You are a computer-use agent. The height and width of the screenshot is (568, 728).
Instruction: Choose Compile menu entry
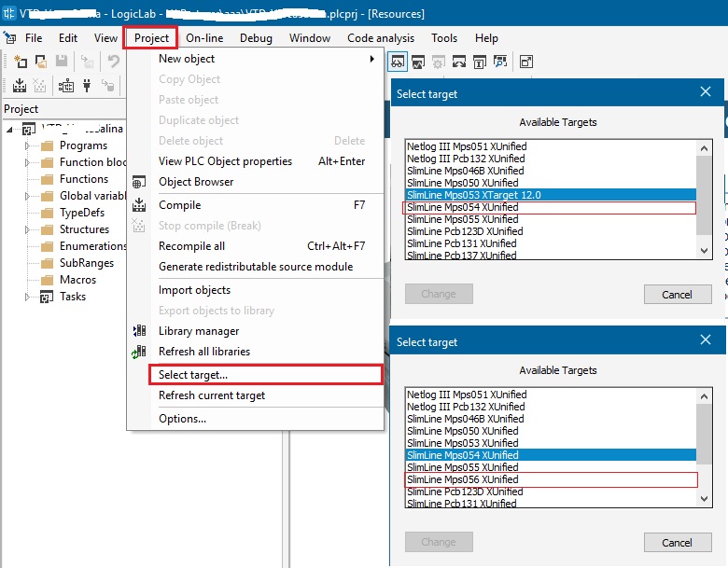pos(256,205)
